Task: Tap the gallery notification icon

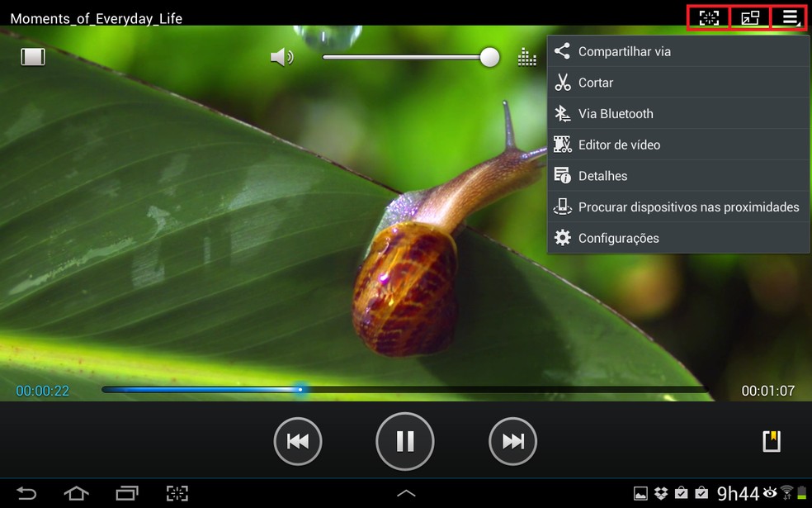Action: tap(640, 493)
